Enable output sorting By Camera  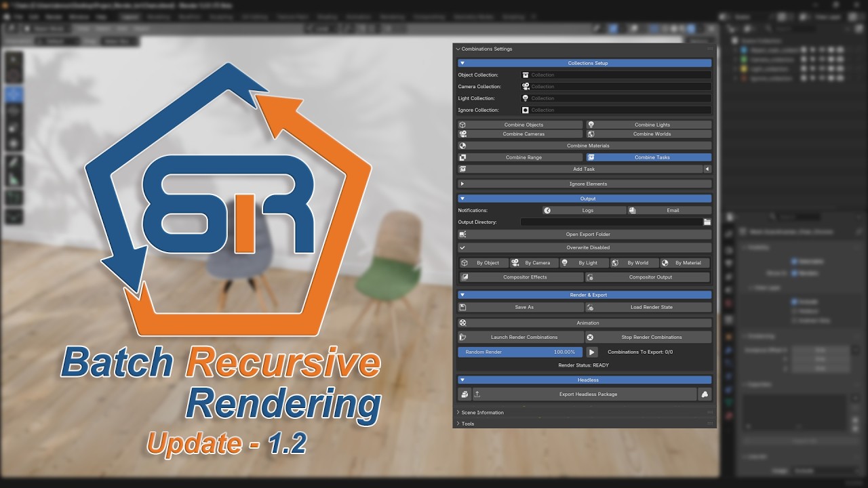533,263
